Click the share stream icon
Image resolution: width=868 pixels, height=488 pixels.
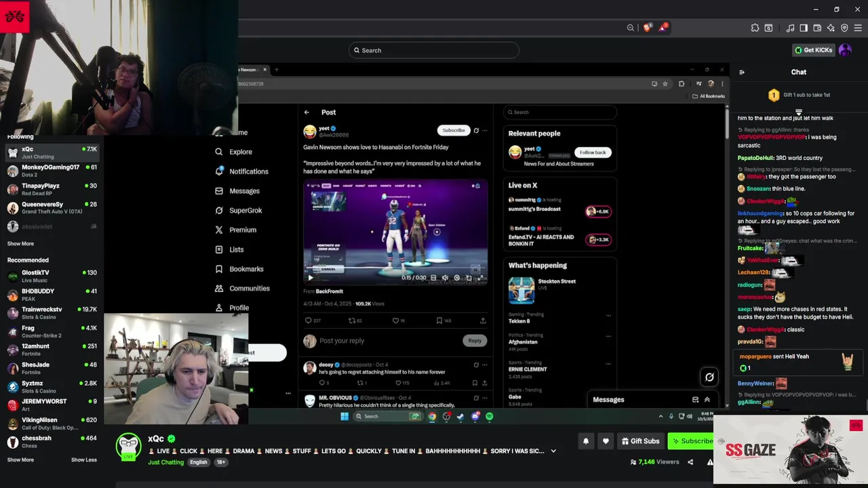[x=690, y=462]
